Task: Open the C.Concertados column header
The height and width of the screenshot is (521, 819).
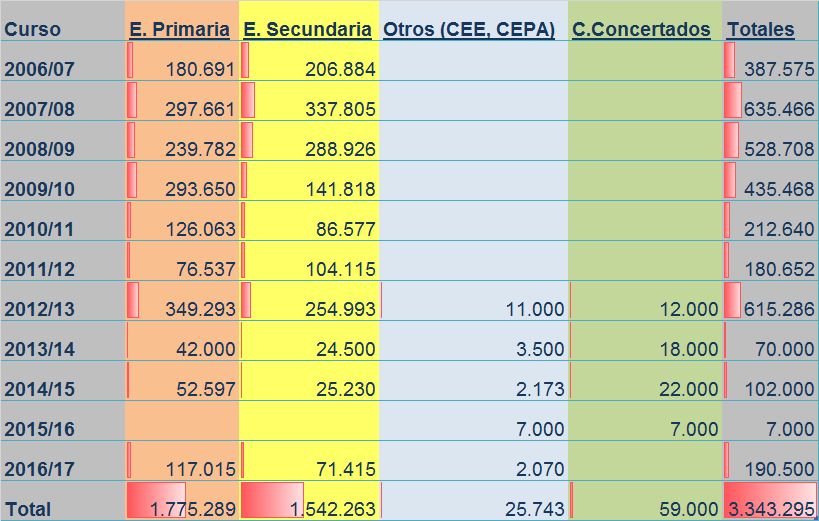Action: coord(641,29)
